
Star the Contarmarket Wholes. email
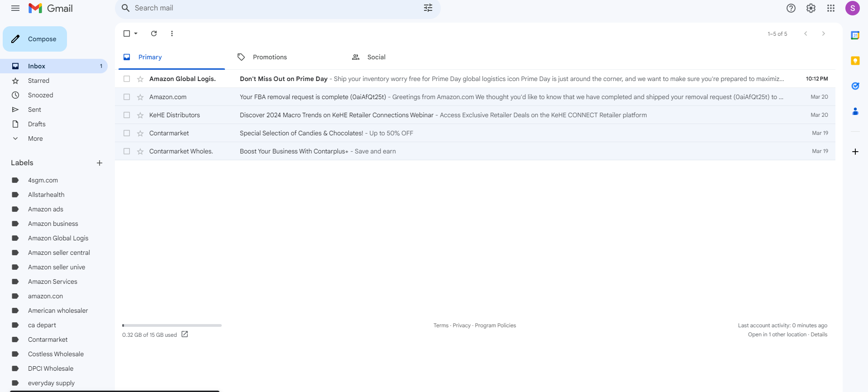coord(140,152)
